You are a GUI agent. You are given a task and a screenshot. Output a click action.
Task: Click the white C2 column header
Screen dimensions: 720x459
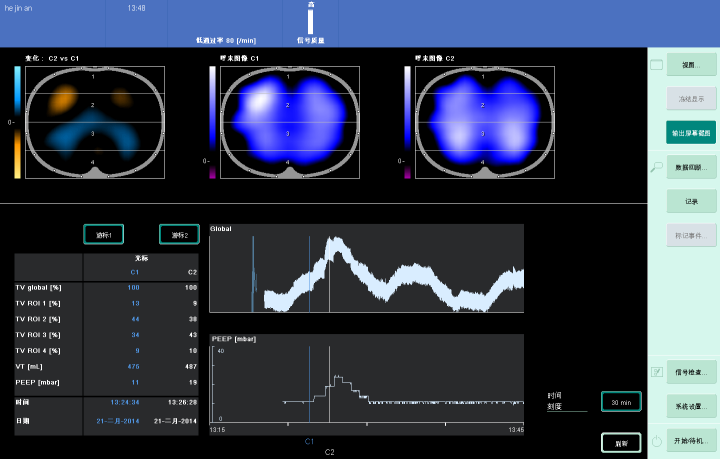click(x=192, y=272)
